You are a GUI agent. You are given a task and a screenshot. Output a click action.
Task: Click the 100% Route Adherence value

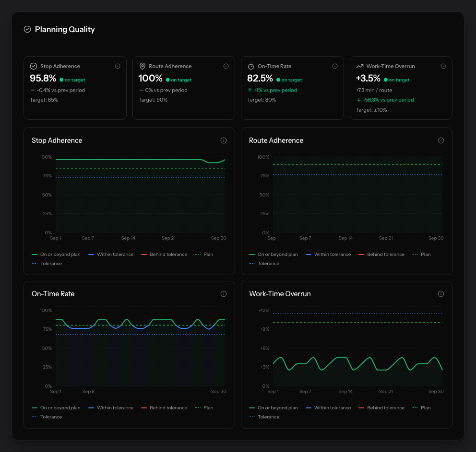coord(150,78)
